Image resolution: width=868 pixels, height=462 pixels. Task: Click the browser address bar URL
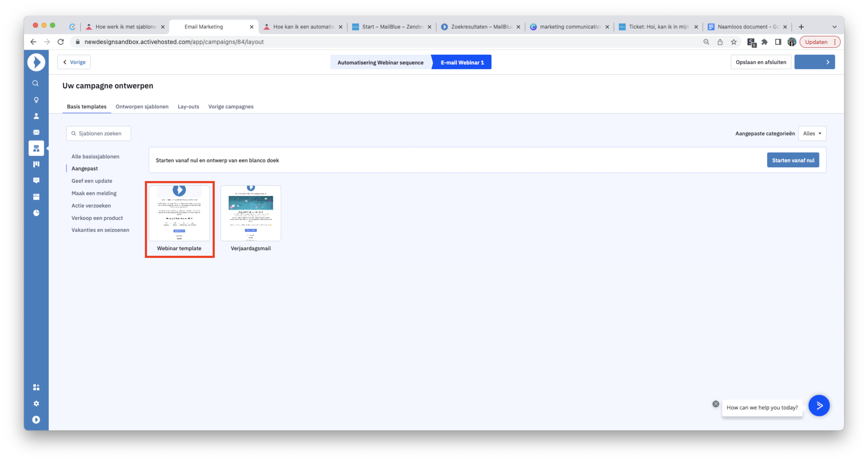pos(174,42)
